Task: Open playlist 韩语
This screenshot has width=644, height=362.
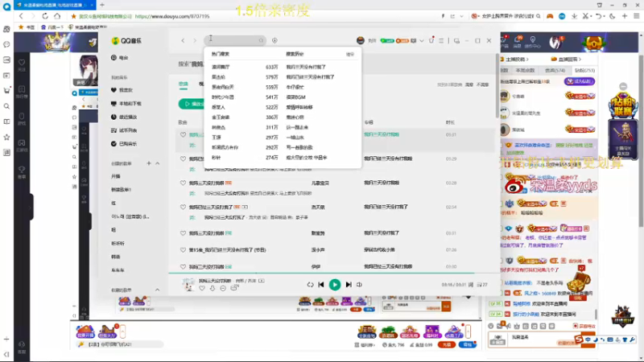Action: tap(115, 257)
